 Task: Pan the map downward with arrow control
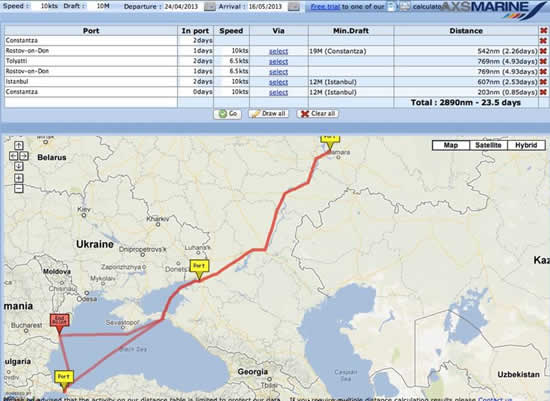[19, 166]
